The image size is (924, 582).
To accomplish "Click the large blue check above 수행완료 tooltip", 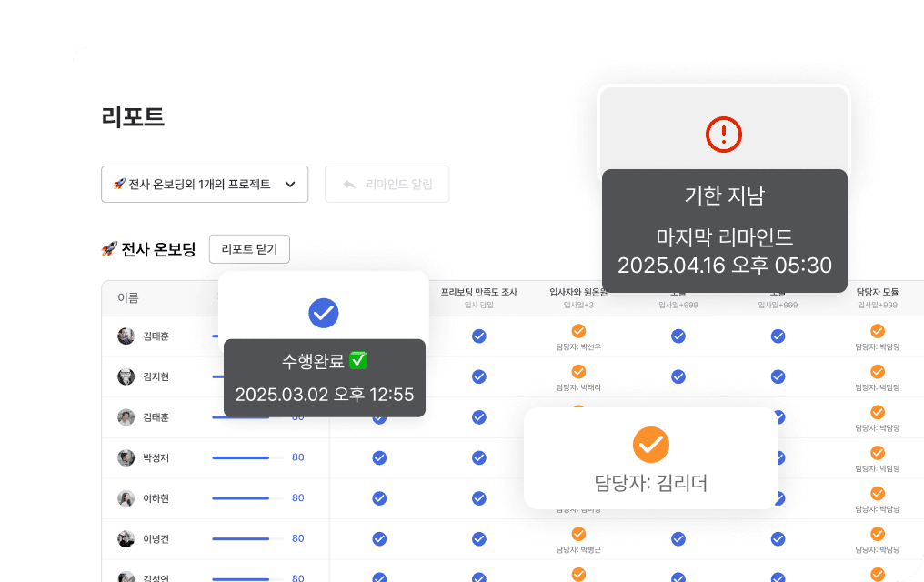I will [324, 313].
